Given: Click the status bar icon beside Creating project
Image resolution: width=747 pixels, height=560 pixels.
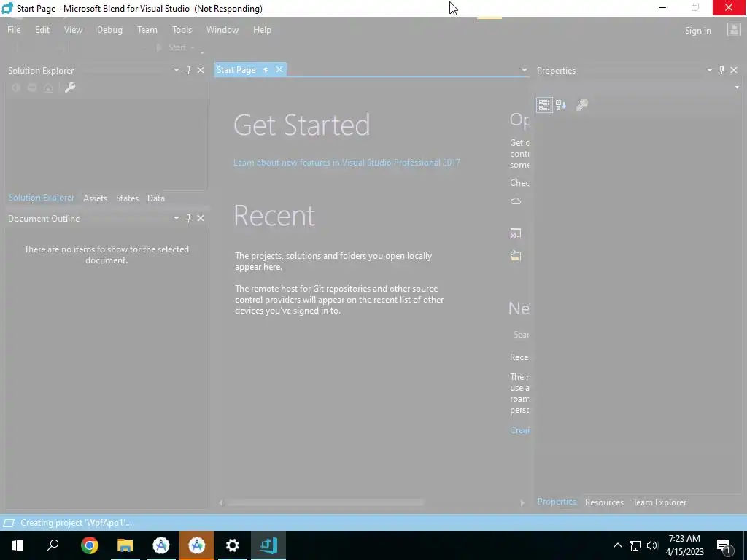Looking at the screenshot, I should pyautogui.click(x=9, y=523).
